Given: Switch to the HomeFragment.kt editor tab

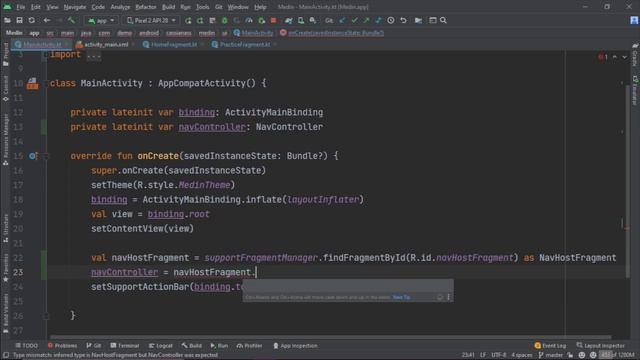Looking at the screenshot, I should pos(173,44).
